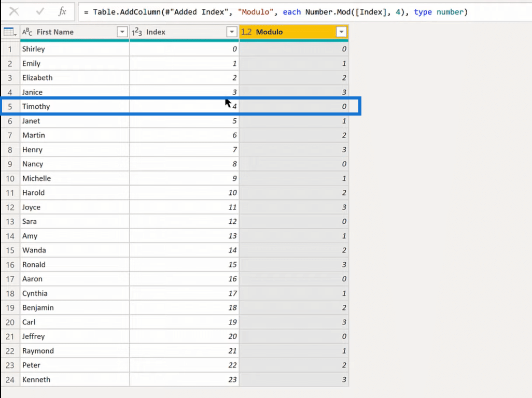The image size is (532, 398).
Task: Click the cell containing Aaron
Action: 75,279
